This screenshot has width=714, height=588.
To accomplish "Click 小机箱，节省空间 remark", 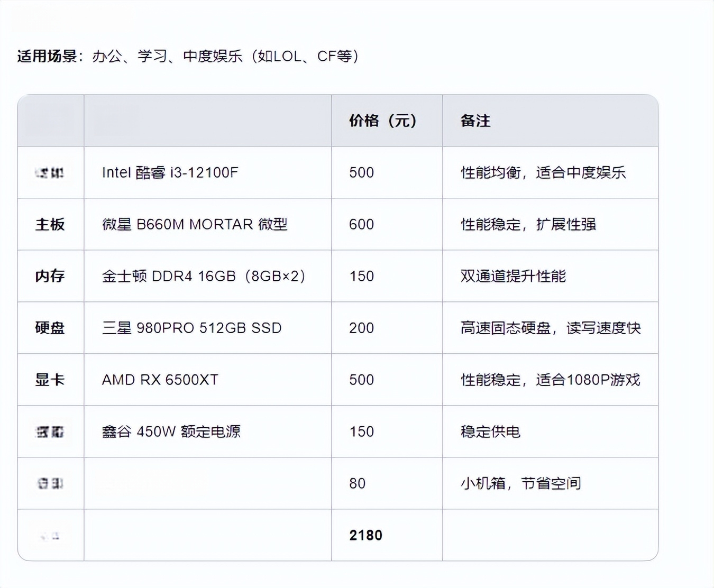I will click(x=520, y=483).
